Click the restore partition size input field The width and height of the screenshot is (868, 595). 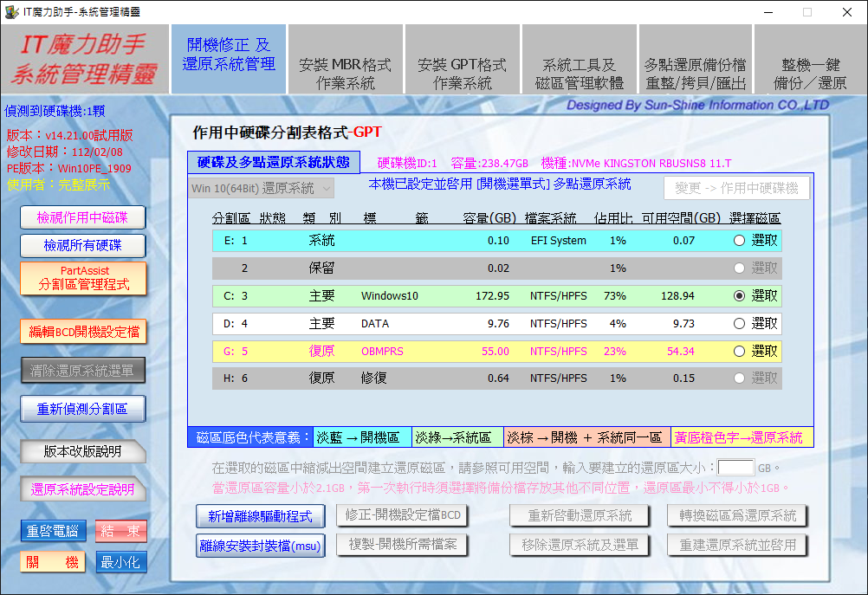pyautogui.click(x=735, y=468)
